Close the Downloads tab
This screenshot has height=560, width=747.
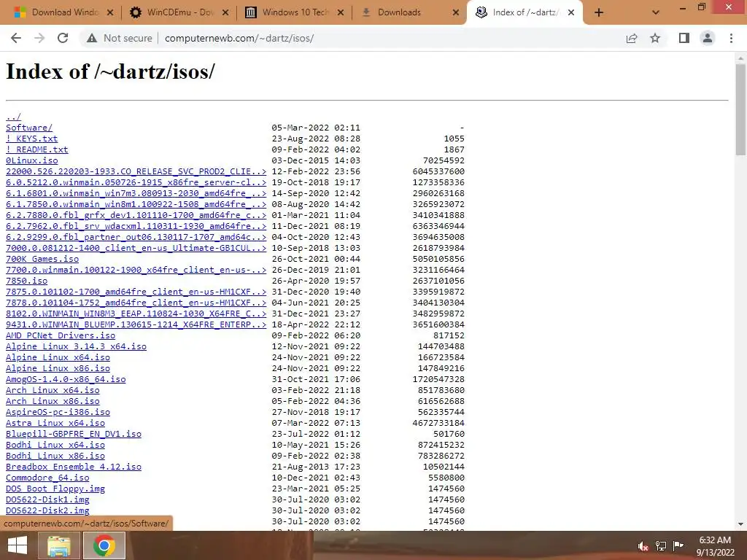pos(456,13)
